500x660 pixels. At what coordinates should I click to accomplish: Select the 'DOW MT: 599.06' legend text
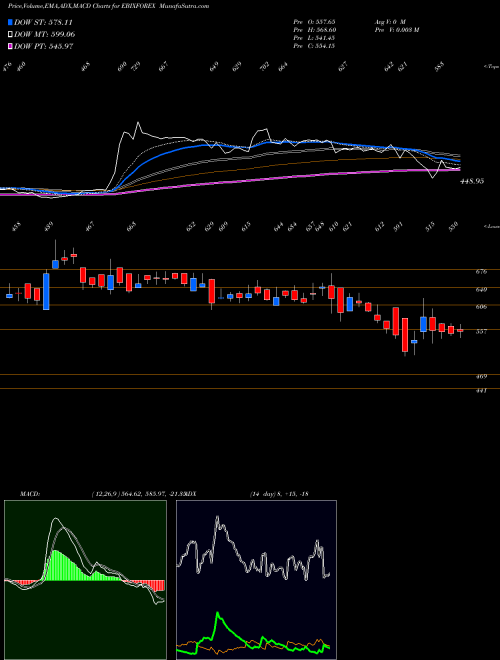(44, 35)
